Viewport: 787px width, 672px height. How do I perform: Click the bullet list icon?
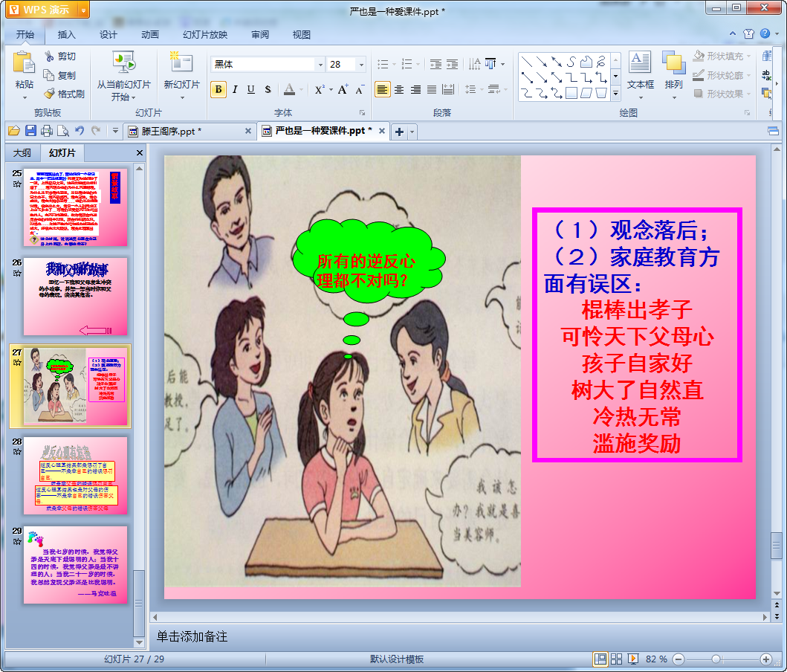[x=383, y=64]
